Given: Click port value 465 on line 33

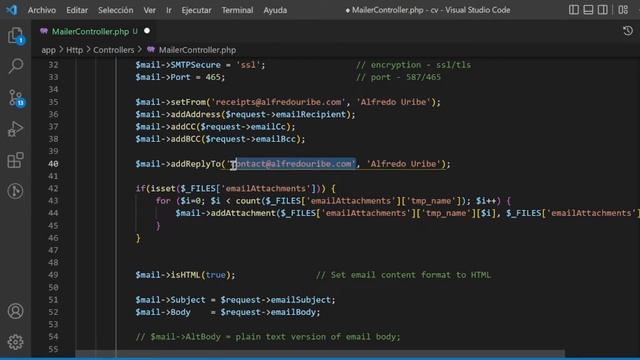Looking at the screenshot, I should (213, 77).
